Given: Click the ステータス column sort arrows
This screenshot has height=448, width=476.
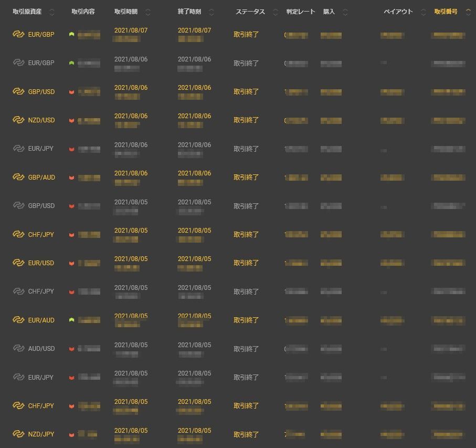Looking at the screenshot, I should pyautogui.click(x=276, y=12).
